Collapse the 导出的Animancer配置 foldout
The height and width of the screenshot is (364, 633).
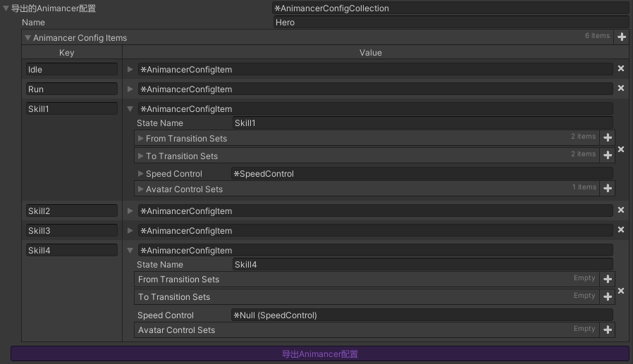pos(6,8)
